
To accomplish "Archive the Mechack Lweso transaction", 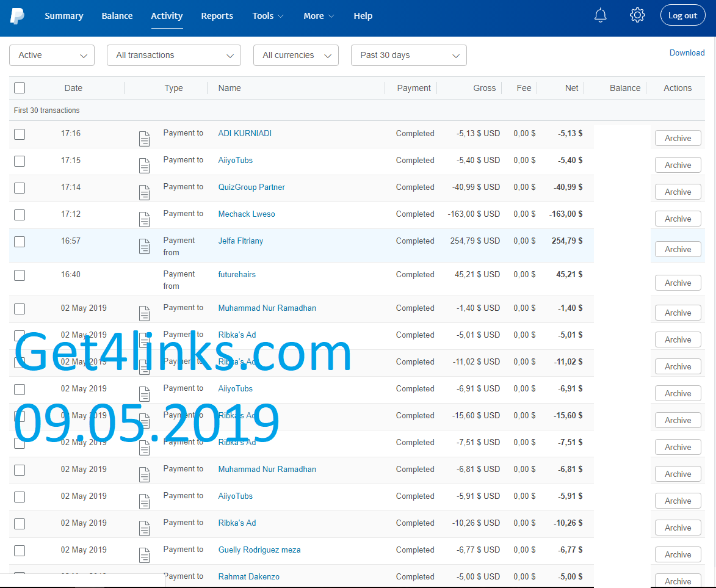I will [x=678, y=219].
